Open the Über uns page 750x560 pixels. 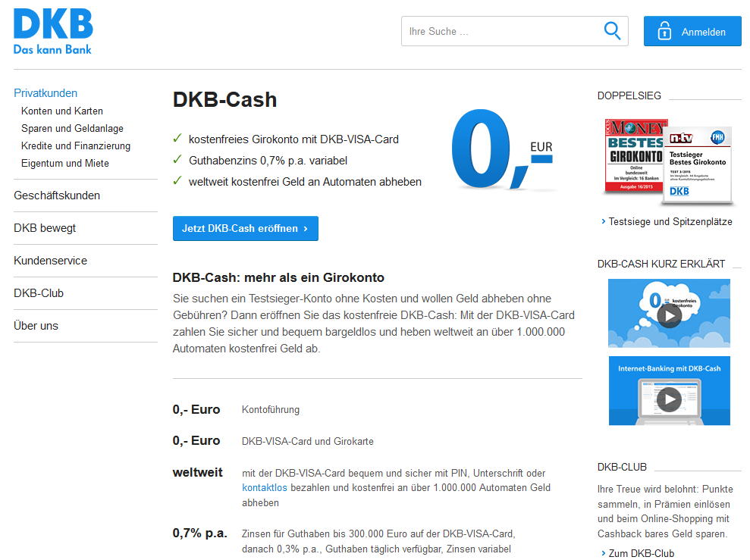point(36,325)
